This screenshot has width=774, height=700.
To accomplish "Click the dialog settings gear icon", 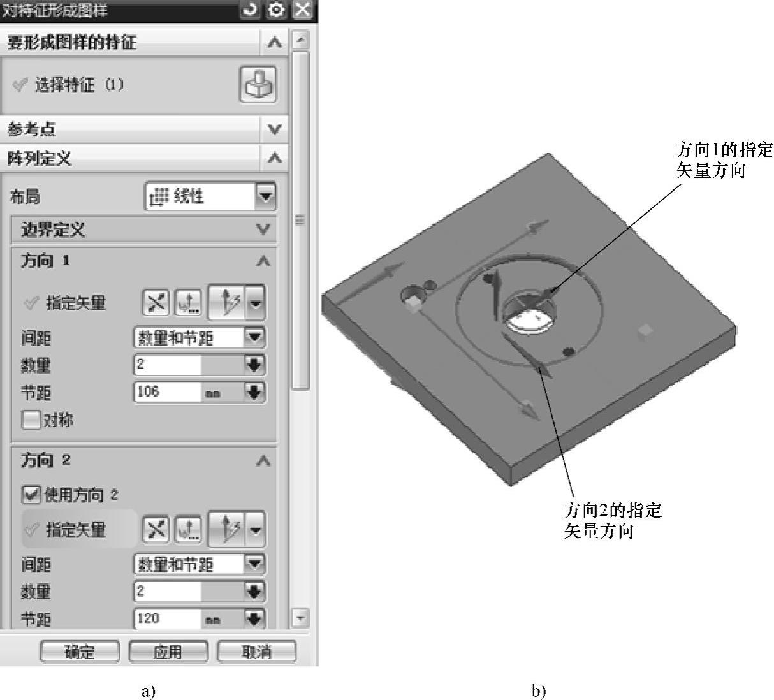I will [277, 10].
